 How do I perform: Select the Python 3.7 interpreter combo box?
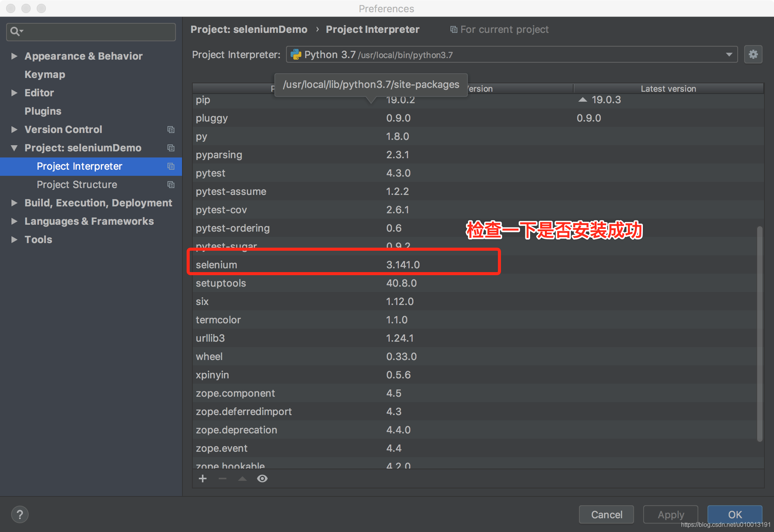pyautogui.click(x=512, y=55)
